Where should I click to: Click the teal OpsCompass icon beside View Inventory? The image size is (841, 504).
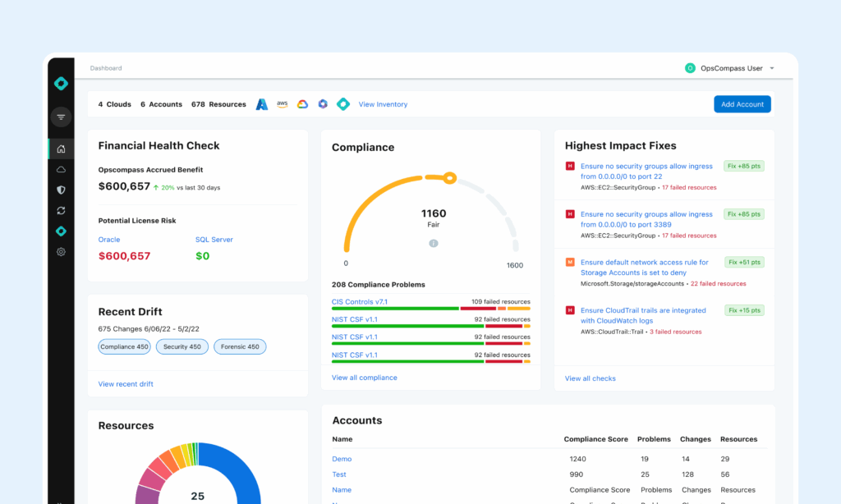point(343,104)
